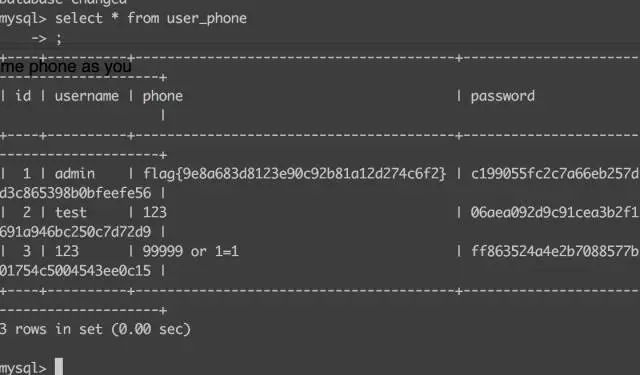
Task: Click the '3 rows in set' result text
Action: coord(95,329)
